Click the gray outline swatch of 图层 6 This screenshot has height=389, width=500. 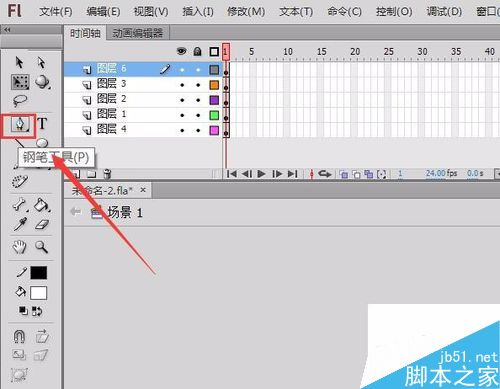[214, 70]
